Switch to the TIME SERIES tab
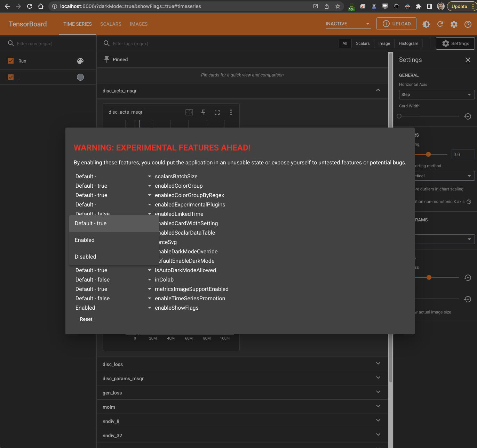 click(x=78, y=24)
